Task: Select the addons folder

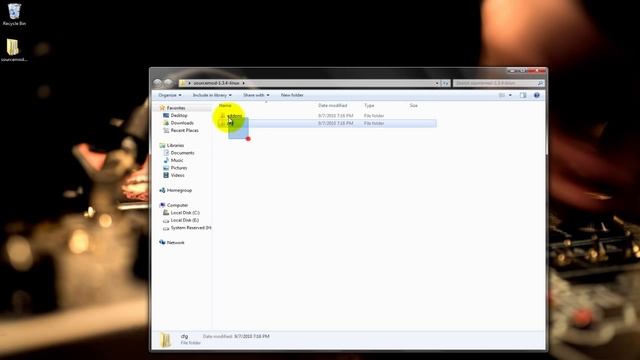Action: 234,116
